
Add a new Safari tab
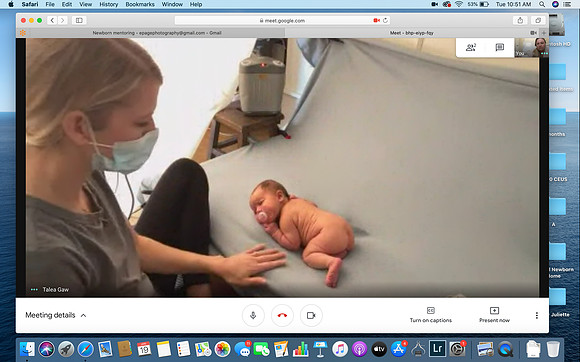544,33
